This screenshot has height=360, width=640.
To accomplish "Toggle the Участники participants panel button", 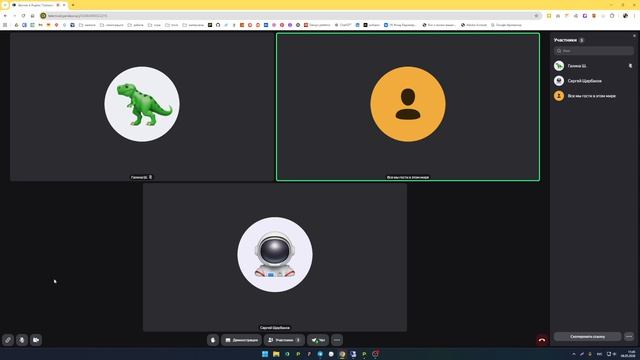I will (x=284, y=340).
